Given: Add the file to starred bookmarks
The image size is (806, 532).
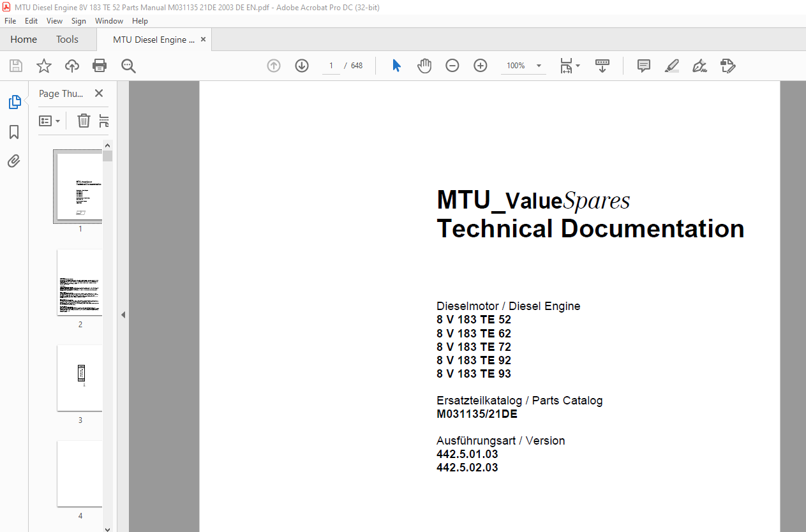Looking at the screenshot, I should [44, 66].
